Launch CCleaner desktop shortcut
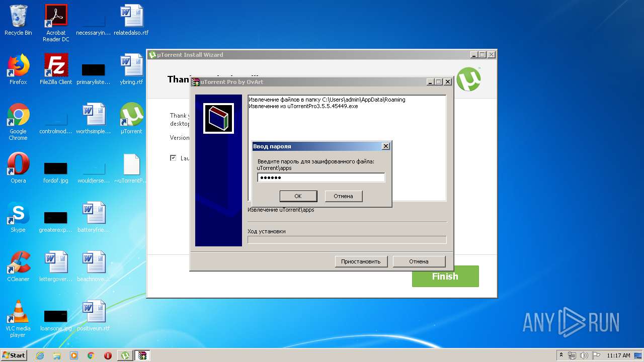This screenshot has width=644, height=362. point(18,266)
